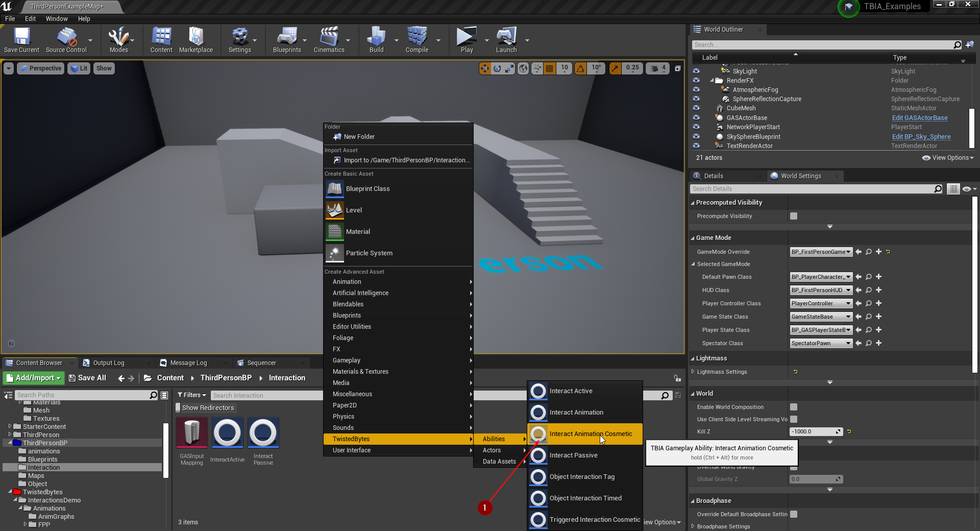
Task: Toggle visibility eye for CubeMesh actor
Action: (696, 108)
